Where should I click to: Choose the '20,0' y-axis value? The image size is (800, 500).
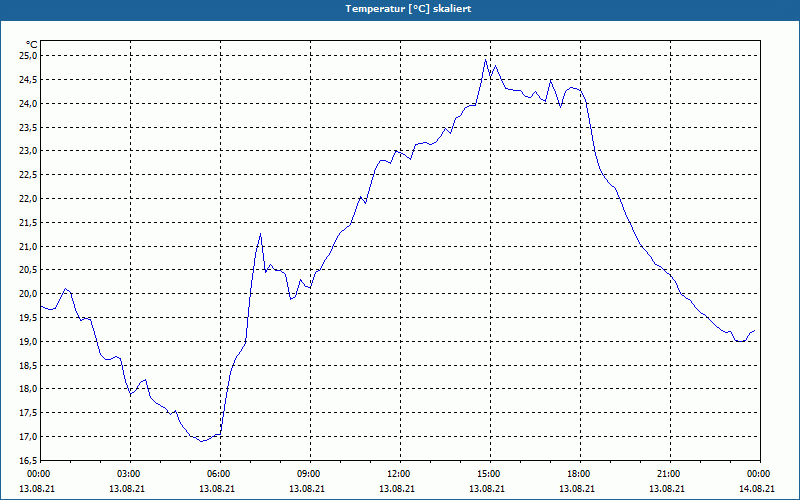pos(28,294)
